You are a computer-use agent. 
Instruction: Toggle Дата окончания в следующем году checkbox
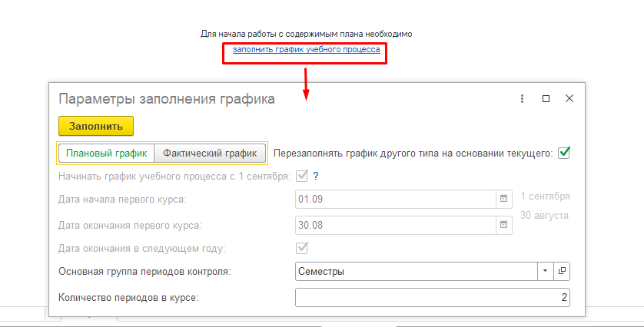click(x=302, y=248)
